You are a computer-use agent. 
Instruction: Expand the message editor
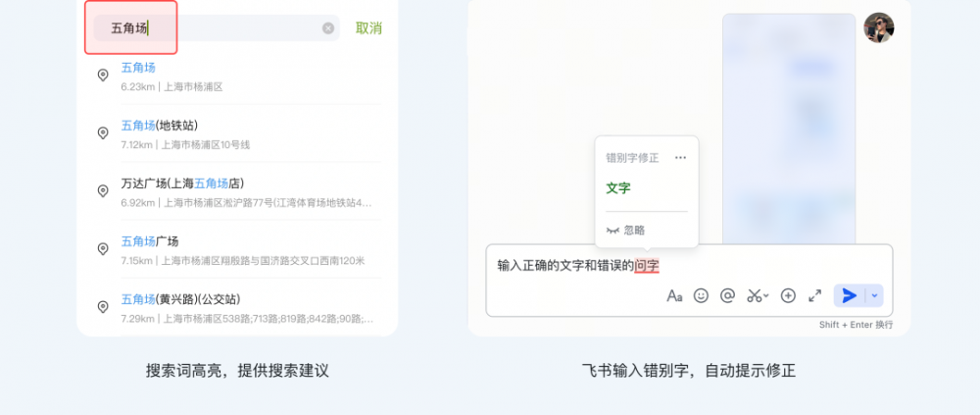(815, 295)
